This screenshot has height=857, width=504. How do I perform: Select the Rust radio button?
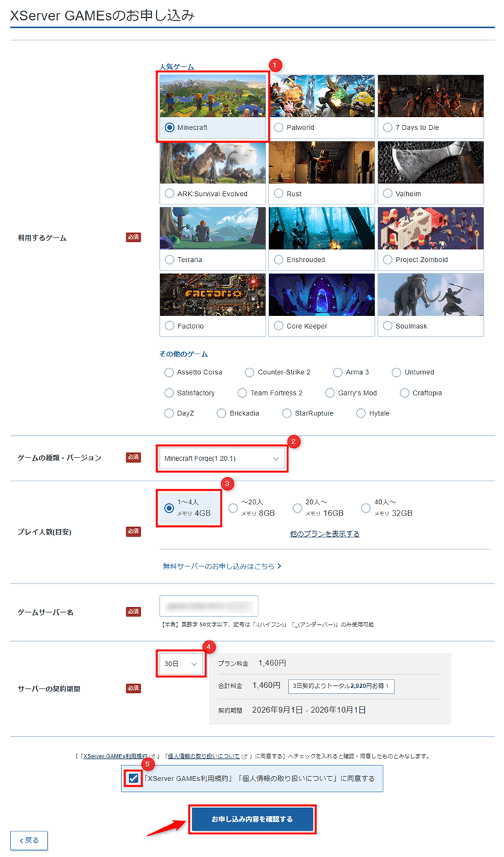point(278,194)
